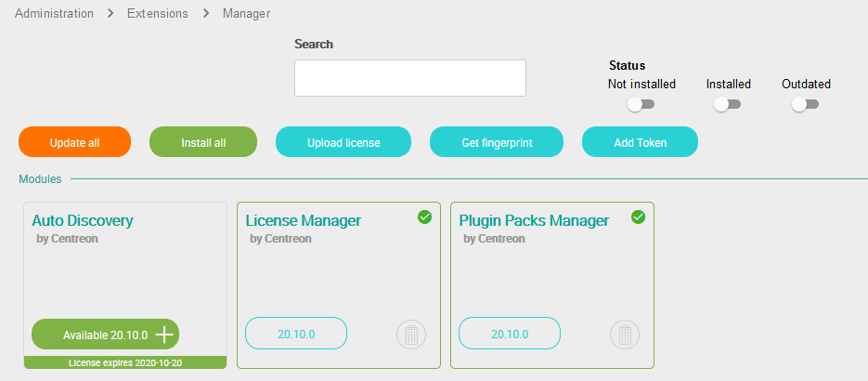
Task: Switch on the Outdated status filter
Action: 805,105
